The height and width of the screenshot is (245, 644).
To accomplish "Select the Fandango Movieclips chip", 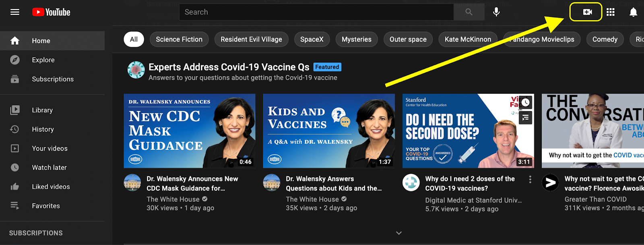I will click(x=542, y=39).
